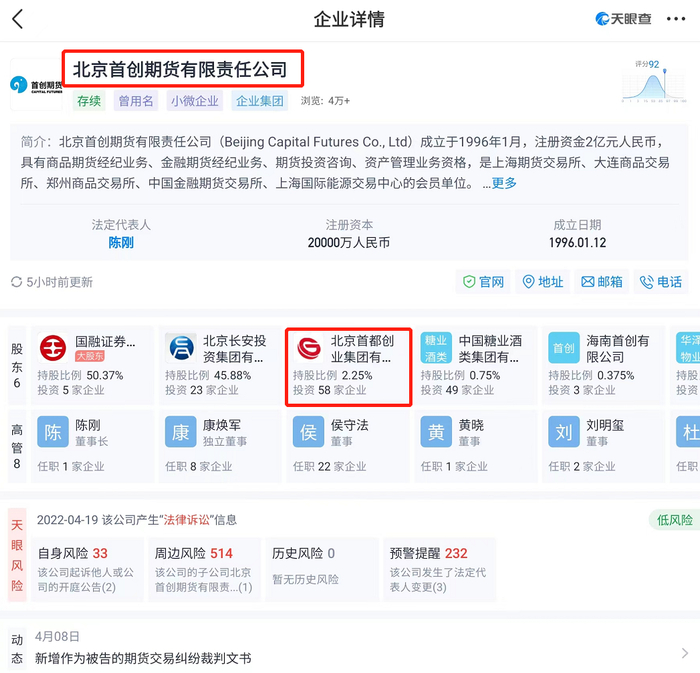Open legal representative 陈刚 link

click(121, 242)
